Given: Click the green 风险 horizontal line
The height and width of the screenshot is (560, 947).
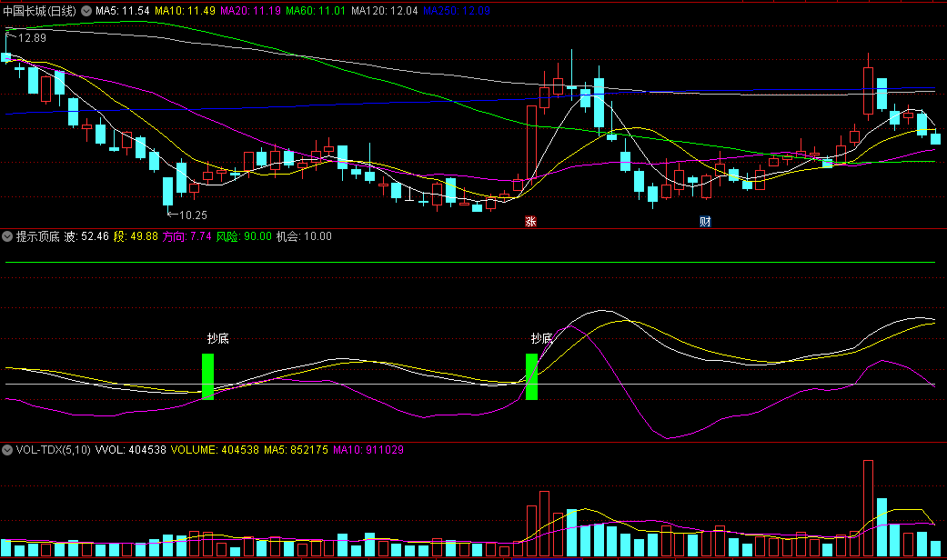Looking at the screenshot, I should point(470,263).
